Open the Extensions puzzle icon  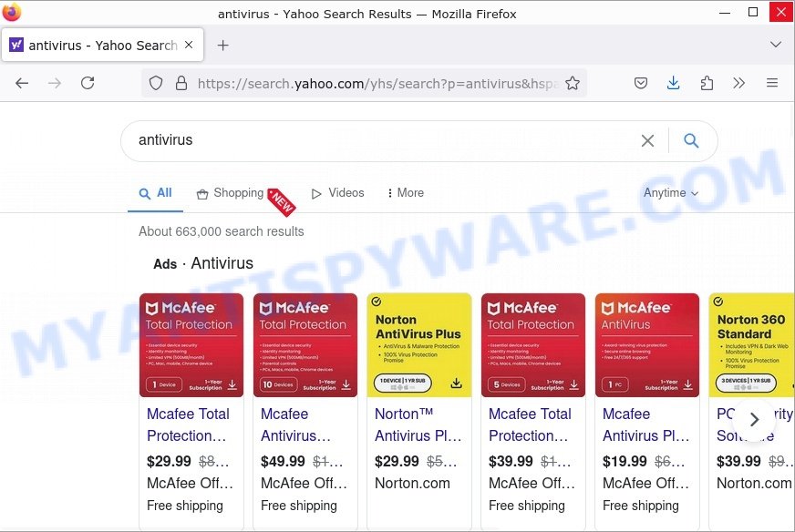pyautogui.click(x=707, y=83)
